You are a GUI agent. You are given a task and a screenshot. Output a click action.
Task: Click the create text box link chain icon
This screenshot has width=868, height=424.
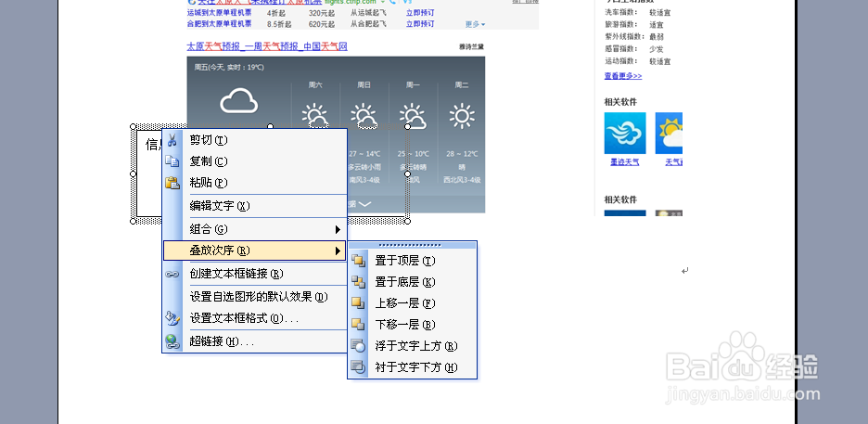click(x=172, y=274)
